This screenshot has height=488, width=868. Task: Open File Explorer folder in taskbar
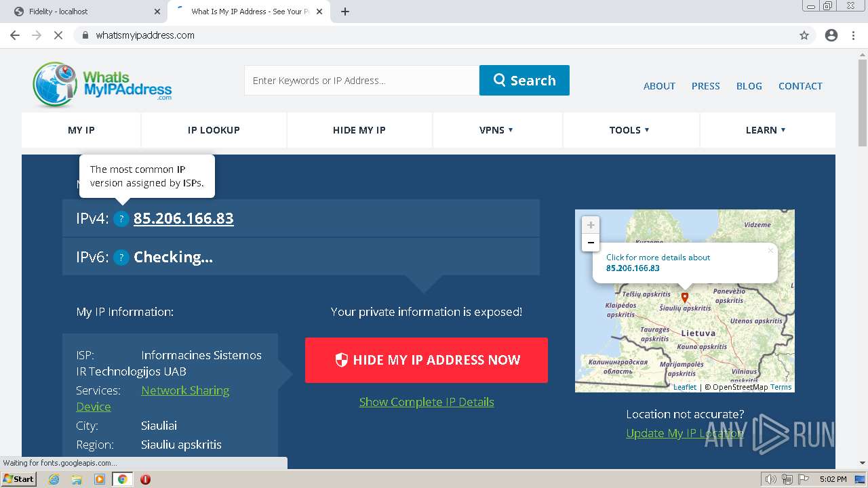(x=77, y=479)
